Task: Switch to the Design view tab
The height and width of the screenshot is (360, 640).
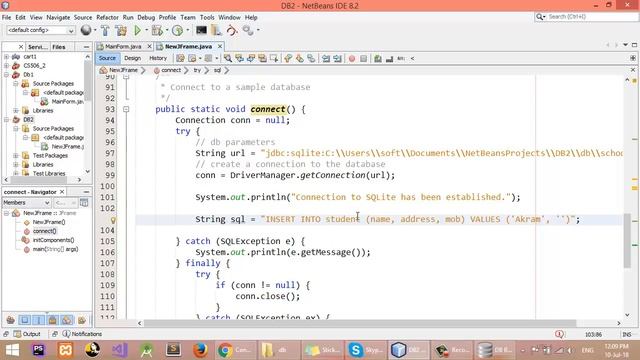Action: 132,58
